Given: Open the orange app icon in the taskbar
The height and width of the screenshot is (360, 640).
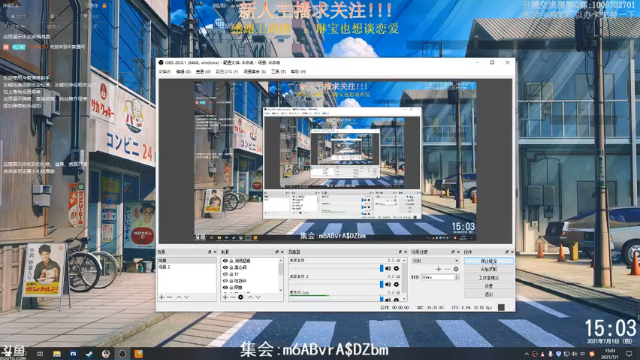Looking at the screenshot, I should [138, 353].
